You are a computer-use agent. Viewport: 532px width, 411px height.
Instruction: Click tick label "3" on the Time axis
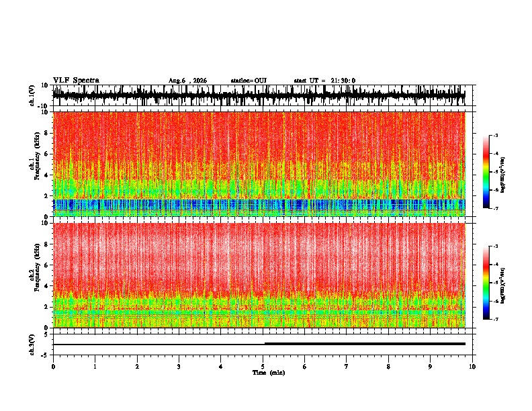click(179, 367)
